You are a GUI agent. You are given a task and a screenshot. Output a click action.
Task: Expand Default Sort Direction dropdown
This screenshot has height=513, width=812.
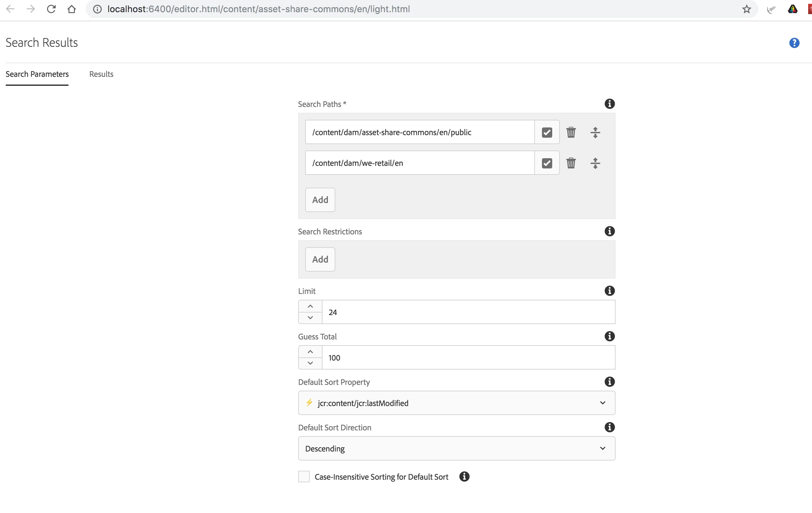(x=456, y=449)
